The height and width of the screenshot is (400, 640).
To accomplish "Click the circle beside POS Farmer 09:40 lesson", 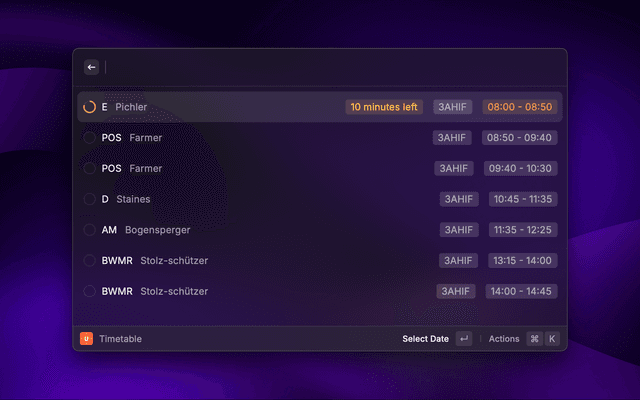I will (x=89, y=168).
